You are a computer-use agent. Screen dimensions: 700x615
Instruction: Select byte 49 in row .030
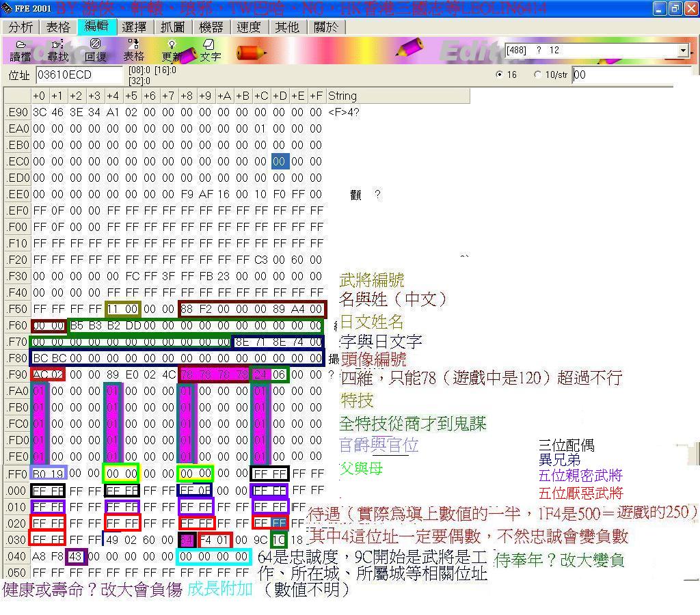click(x=113, y=540)
